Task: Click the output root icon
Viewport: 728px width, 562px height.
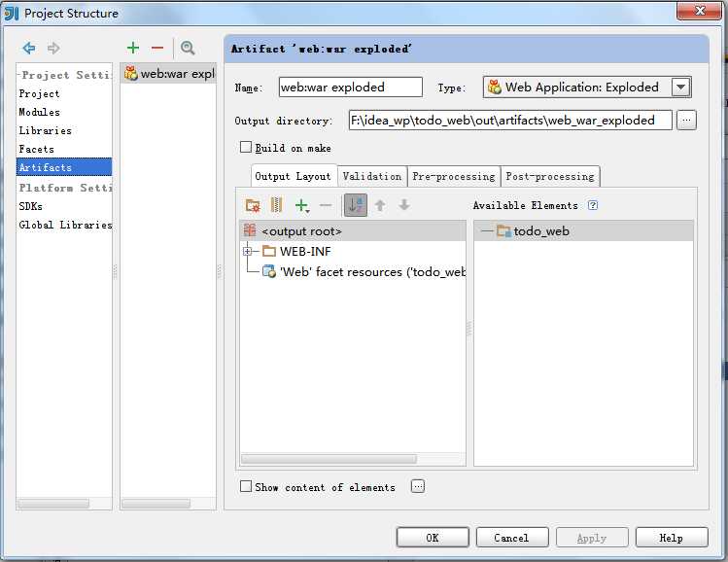Action: 250,230
